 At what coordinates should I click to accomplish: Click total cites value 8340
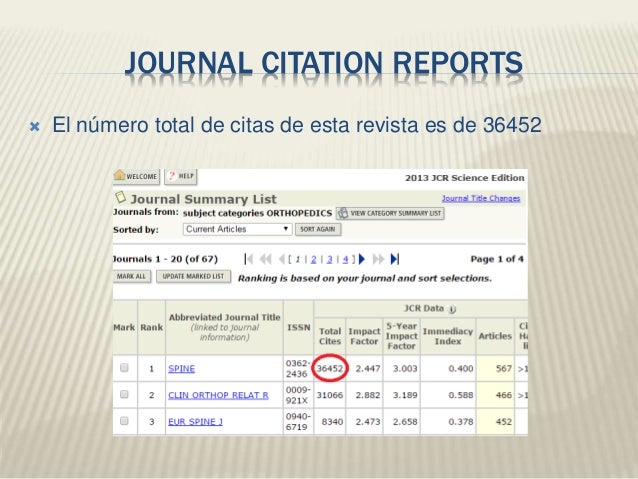coord(332,422)
